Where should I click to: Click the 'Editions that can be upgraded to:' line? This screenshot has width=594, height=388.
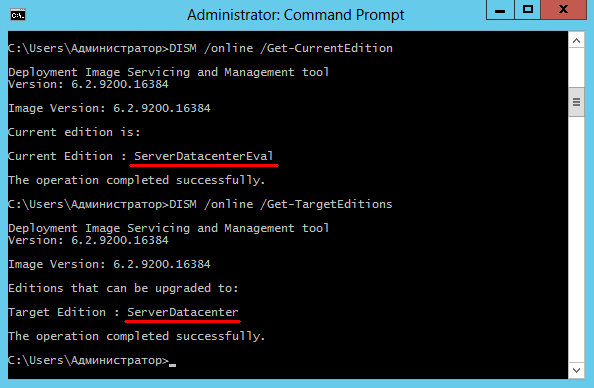(x=123, y=288)
